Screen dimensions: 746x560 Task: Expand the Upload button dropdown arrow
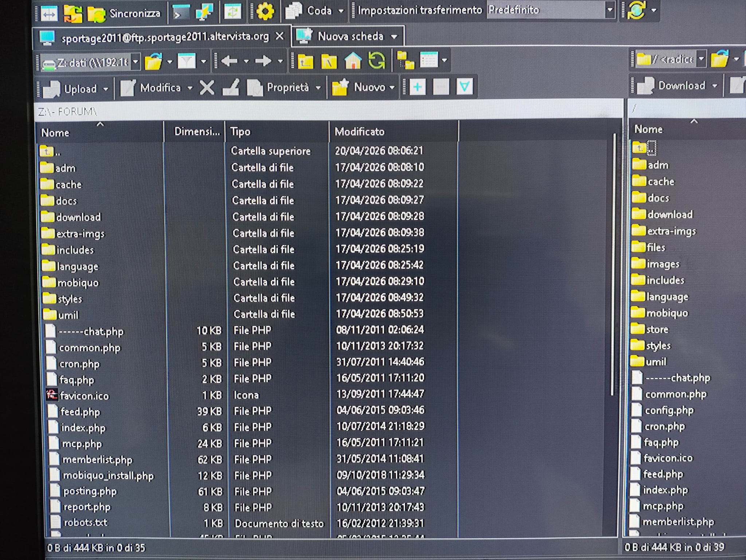[x=106, y=89]
